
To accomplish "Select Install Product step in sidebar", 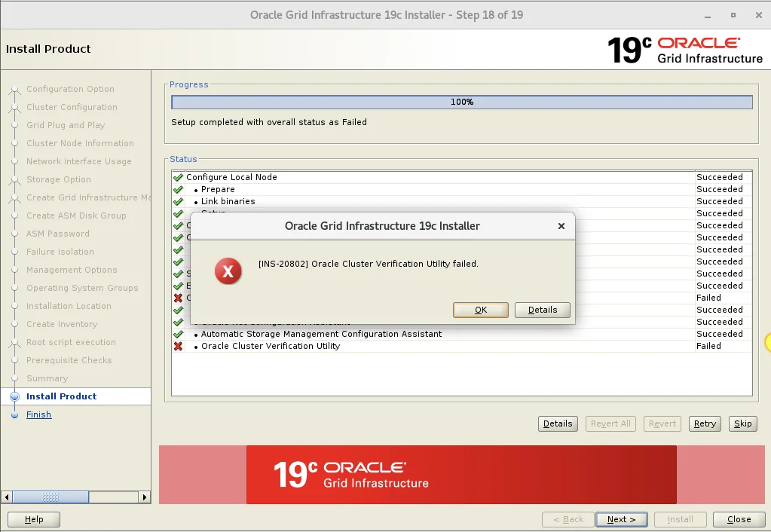I will (x=62, y=396).
